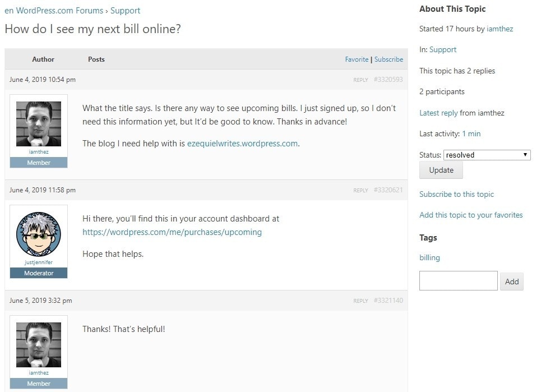Open the Status dropdown showing resolved
Viewport: 541px width, 392px height.
(487, 155)
